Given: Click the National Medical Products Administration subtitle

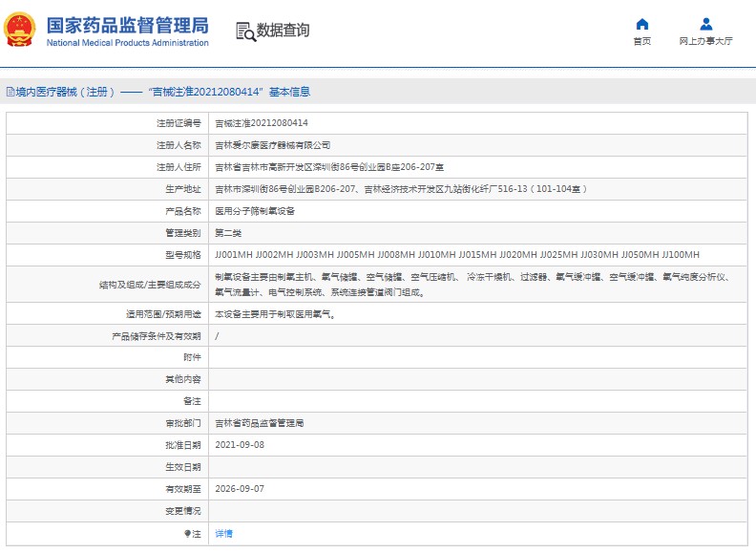Looking at the screenshot, I should (x=127, y=43).
